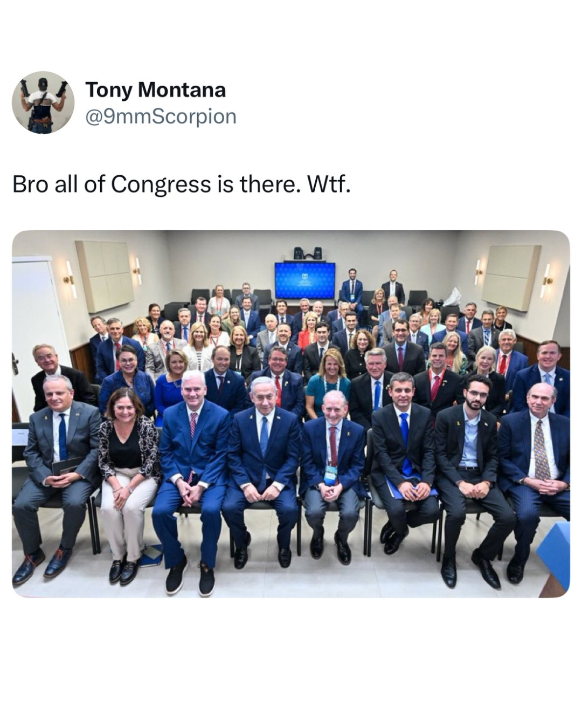Click the woman's black-and-white patterned jacket
This screenshot has width=582, height=728.
click(x=130, y=448)
